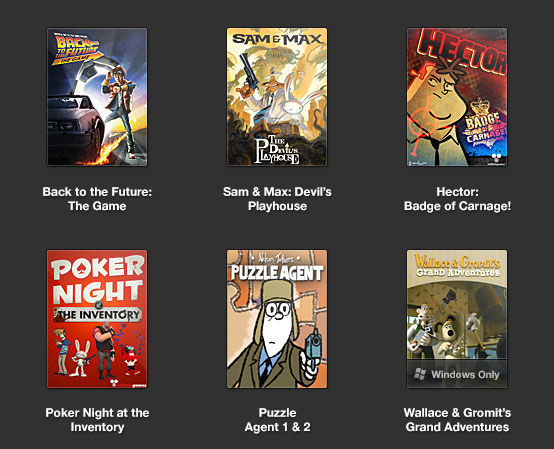
Task: Click the 'Windows Only' label text
Action: pyautogui.click(x=465, y=374)
